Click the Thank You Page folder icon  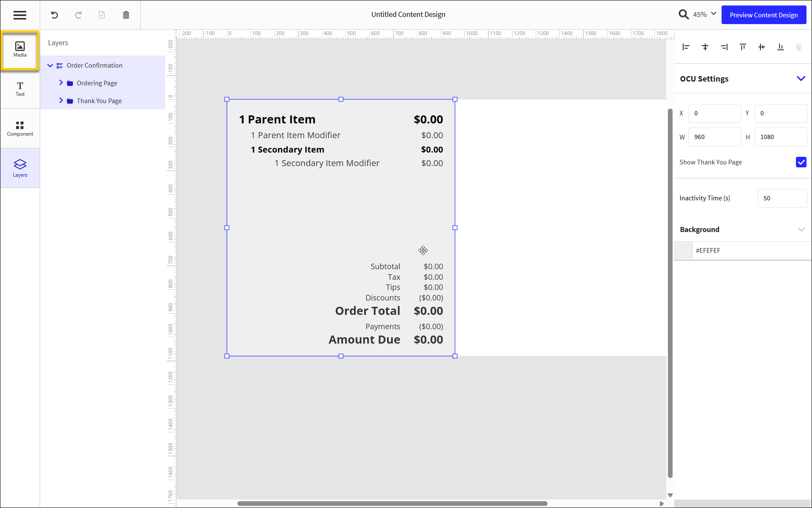coord(70,101)
